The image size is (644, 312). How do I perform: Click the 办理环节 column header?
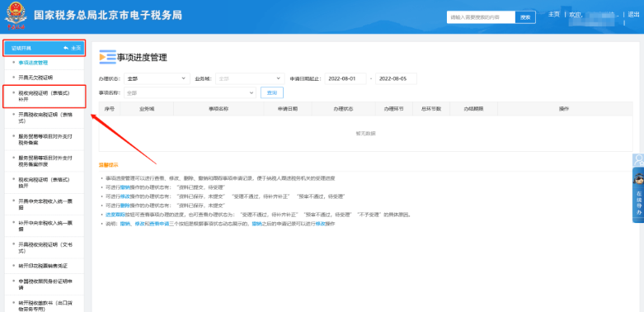pyautogui.click(x=394, y=109)
